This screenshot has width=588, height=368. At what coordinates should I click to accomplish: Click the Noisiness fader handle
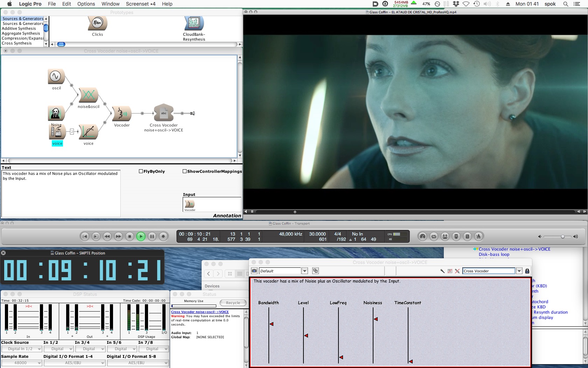376,319
